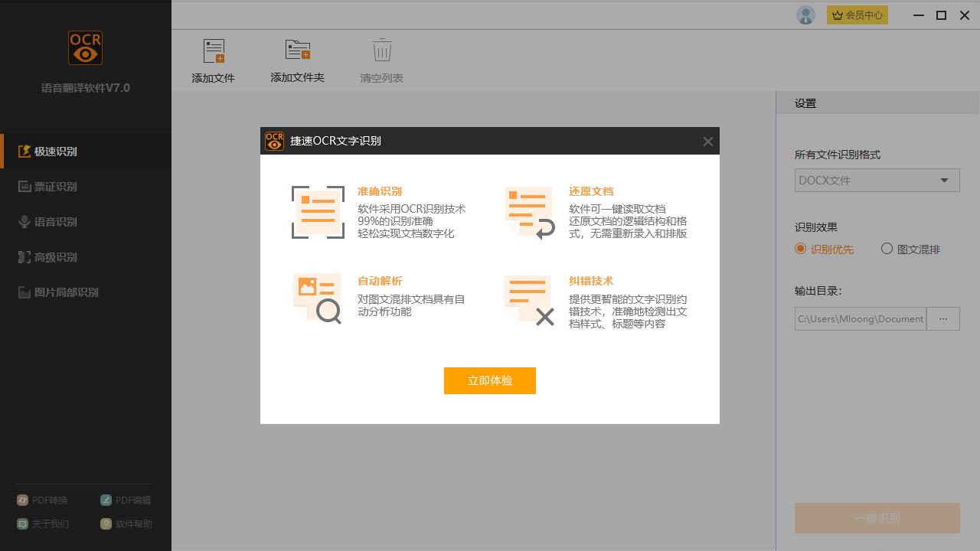Select the 识别优先 radio option

click(801, 249)
